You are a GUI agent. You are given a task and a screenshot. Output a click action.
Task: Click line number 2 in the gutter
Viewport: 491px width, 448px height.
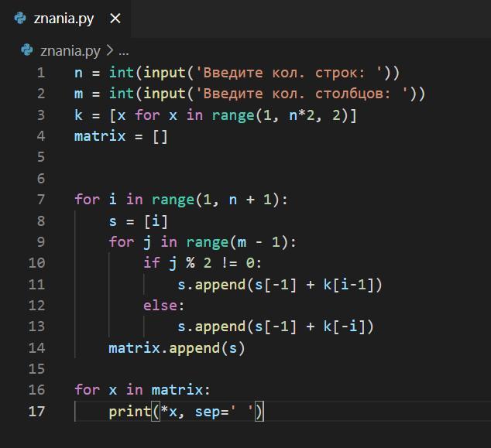pyautogui.click(x=41, y=94)
